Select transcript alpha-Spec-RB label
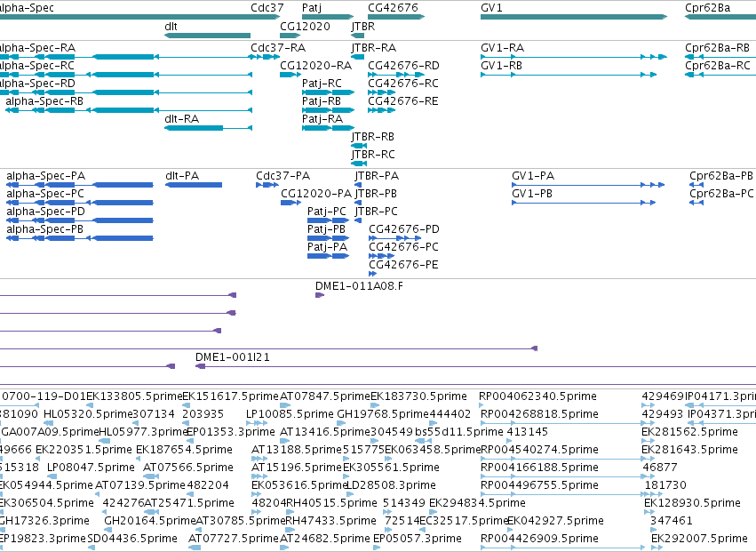The height and width of the screenshot is (552, 756). pyautogui.click(x=44, y=100)
